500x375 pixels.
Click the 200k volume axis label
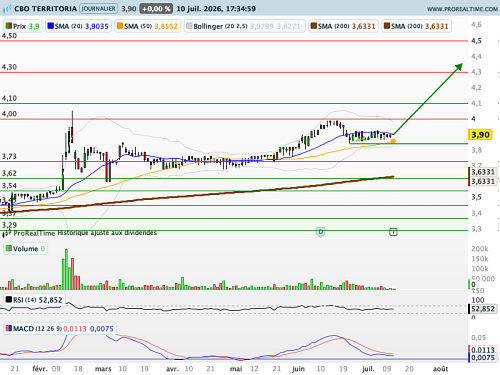point(480,249)
